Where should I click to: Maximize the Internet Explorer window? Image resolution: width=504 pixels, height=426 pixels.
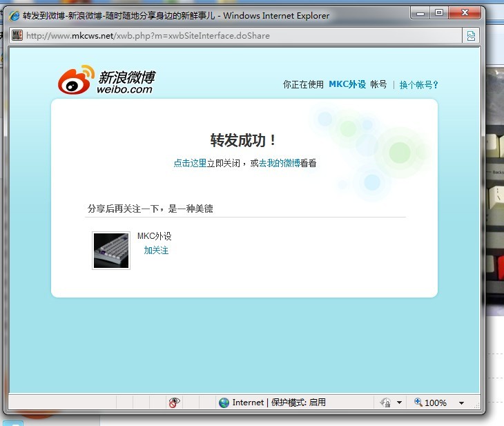click(x=438, y=13)
